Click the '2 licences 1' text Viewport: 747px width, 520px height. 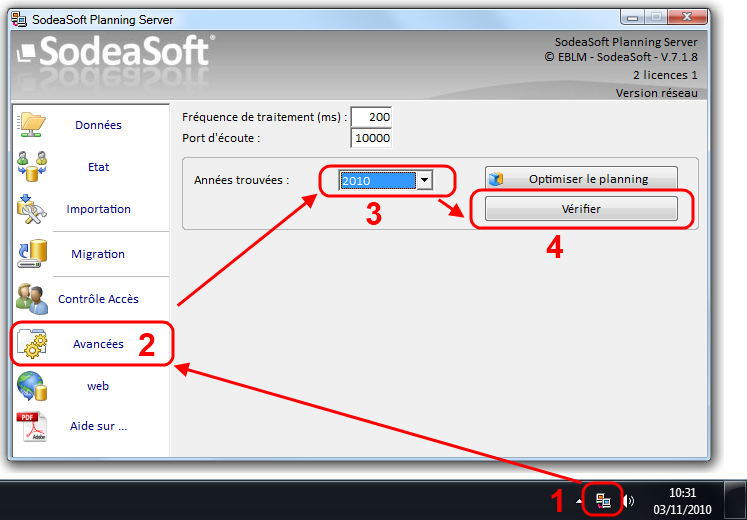click(x=665, y=75)
